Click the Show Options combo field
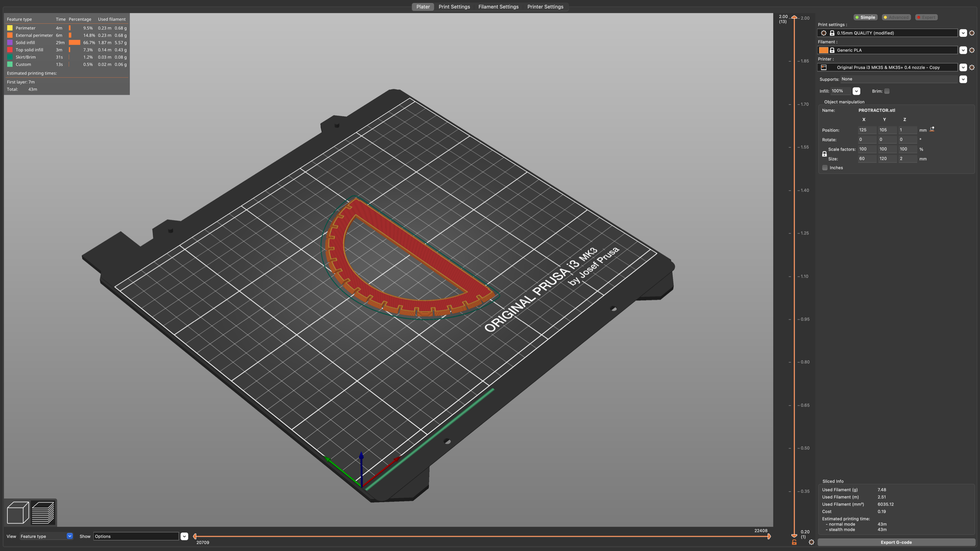The width and height of the screenshot is (980, 551). pos(136,536)
